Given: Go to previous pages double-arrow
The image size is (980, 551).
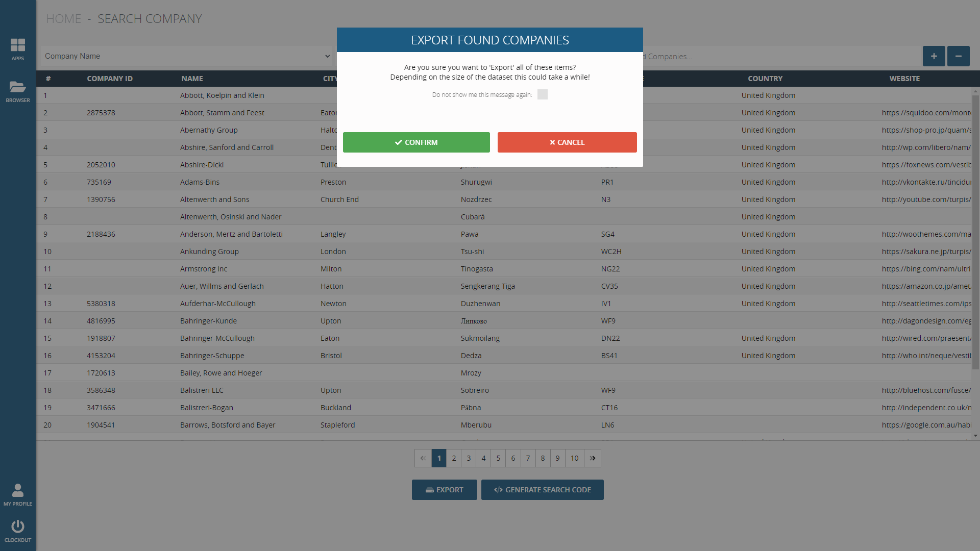Looking at the screenshot, I should coord(423,458).
